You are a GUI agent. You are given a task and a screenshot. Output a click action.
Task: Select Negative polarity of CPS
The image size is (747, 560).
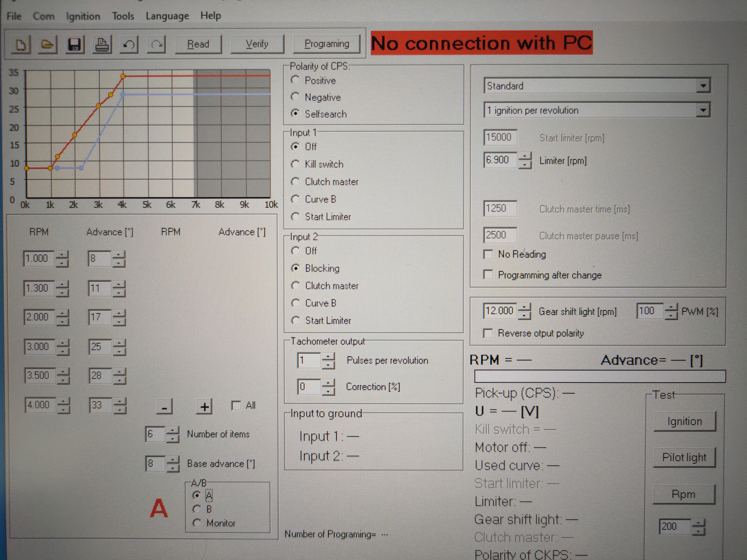pos(295,97)
